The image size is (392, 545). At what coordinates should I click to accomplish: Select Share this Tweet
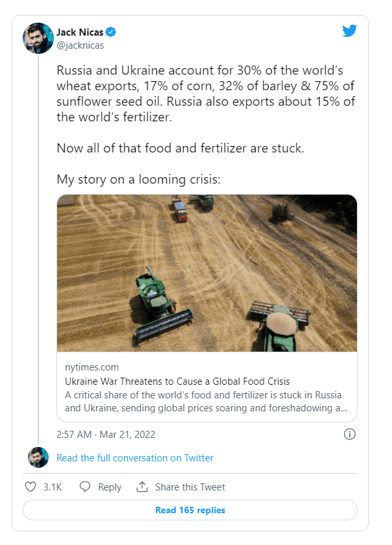190,487
